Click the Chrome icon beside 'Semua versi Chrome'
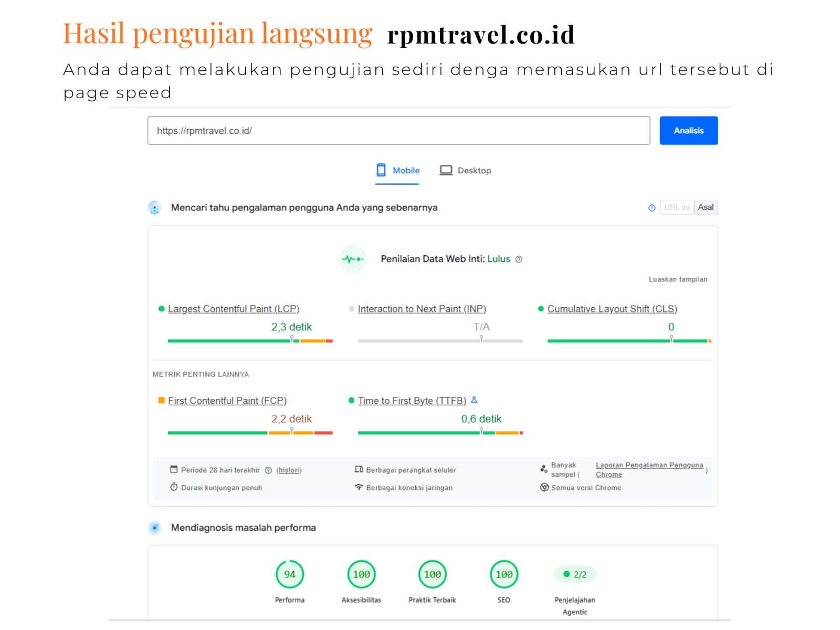Screen dimensions: 840x630 pos(544,487)
